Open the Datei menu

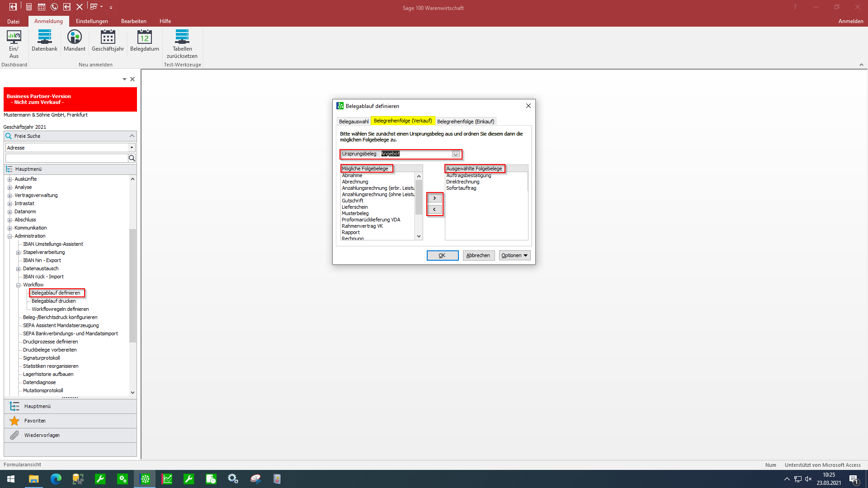(x=14, y=21)
